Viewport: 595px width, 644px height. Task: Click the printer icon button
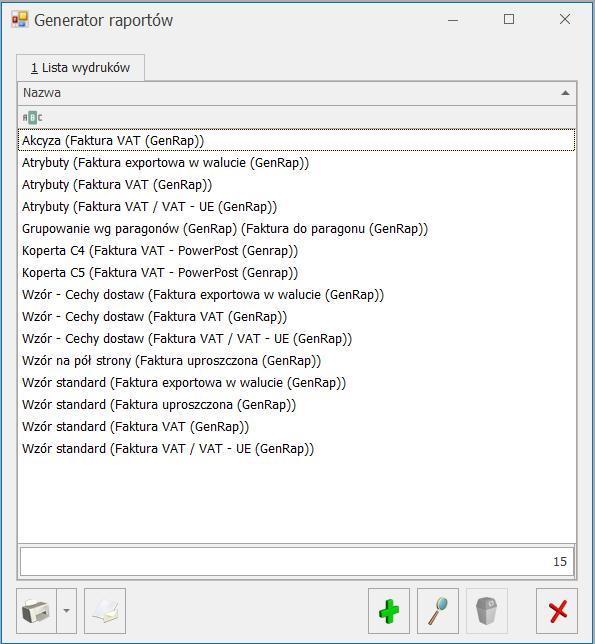[37, 611]
